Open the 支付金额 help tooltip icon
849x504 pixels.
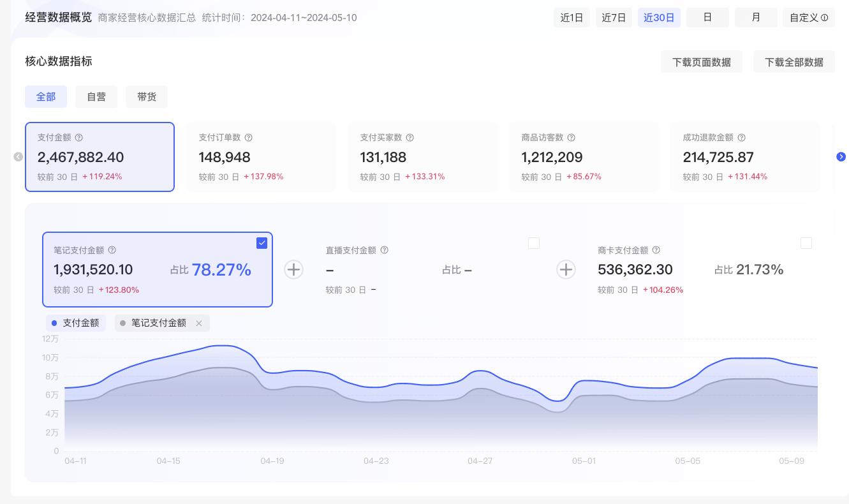coord(78,137)
